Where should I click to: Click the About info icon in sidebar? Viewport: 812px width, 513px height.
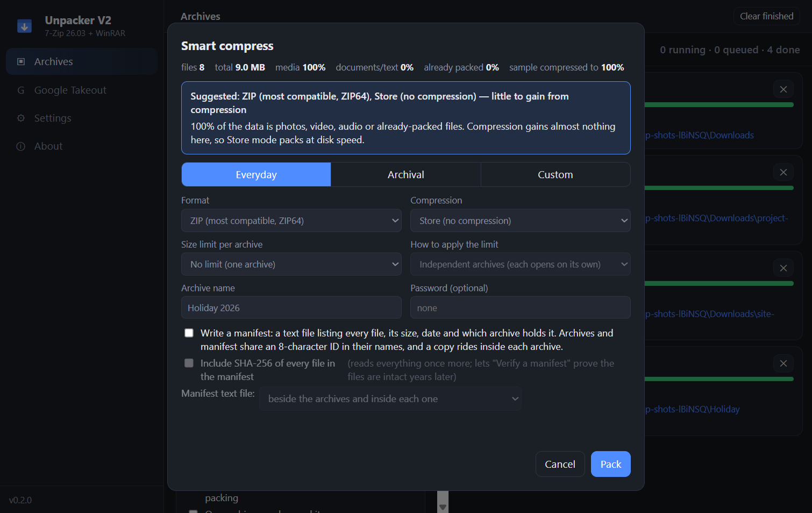click(21, 146)
